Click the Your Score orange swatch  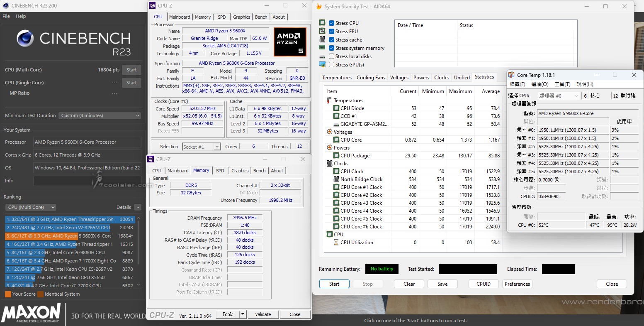coord(8,294)
